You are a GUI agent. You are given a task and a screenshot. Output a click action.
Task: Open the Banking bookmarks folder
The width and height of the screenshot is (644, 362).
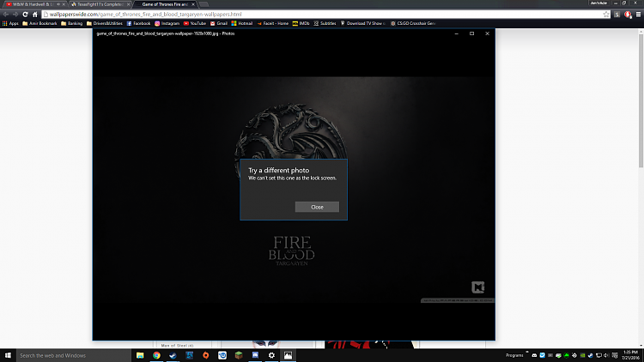pos(72,23)
